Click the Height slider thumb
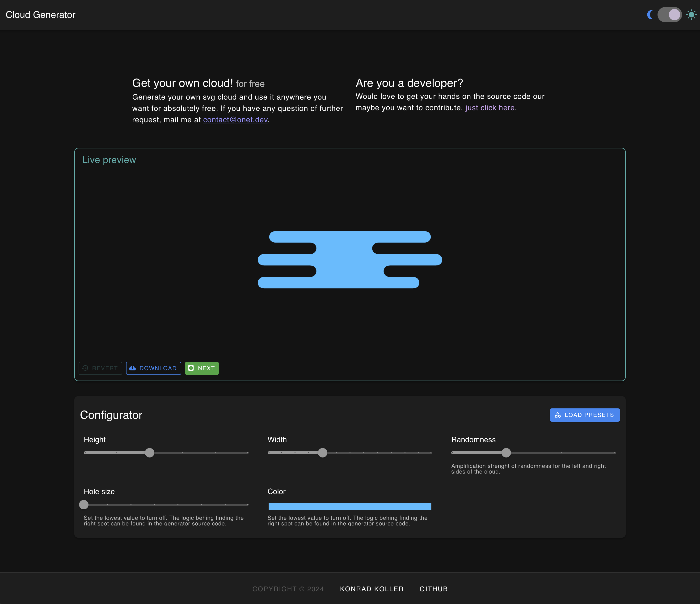700x604 pixels. click(150, 453)
